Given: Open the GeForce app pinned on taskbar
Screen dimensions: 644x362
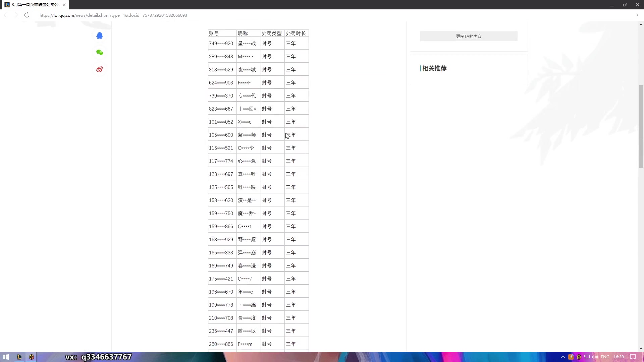Looking at the screenshot, I should coord(31,357).
